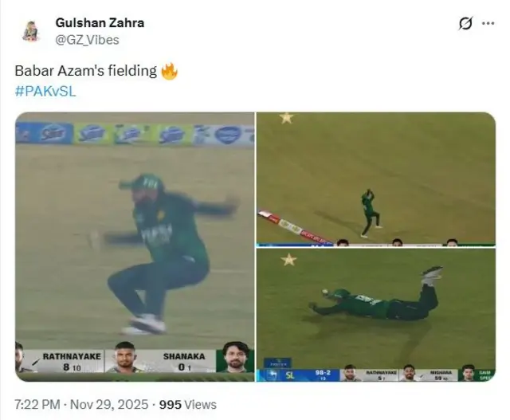Click the headshot between Rathnayake and Shanaka
This screenshot has width=510, height=420.
125,357
